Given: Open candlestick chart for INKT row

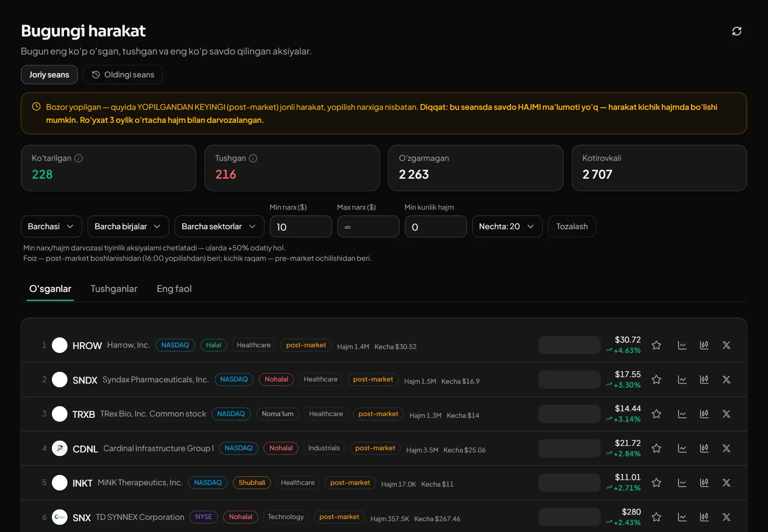Looking at the screenshot, I should coord(704,483).
